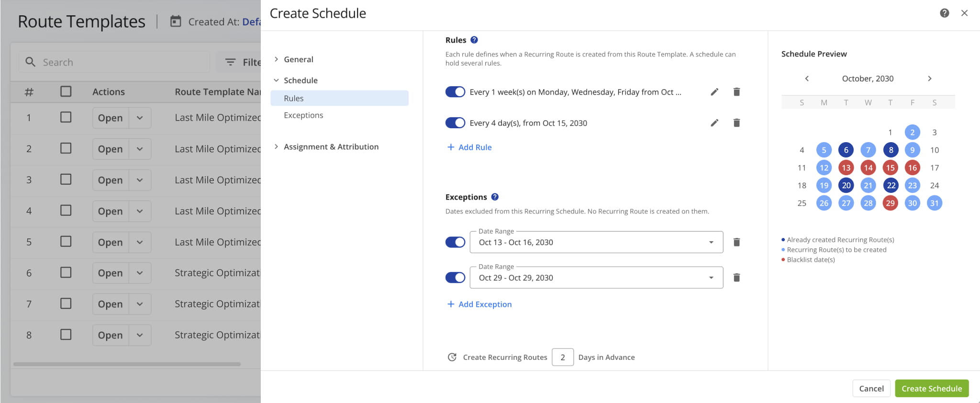Open dialog help question mark icon
This screenshot has width=980, height=403.
point(944,13)
